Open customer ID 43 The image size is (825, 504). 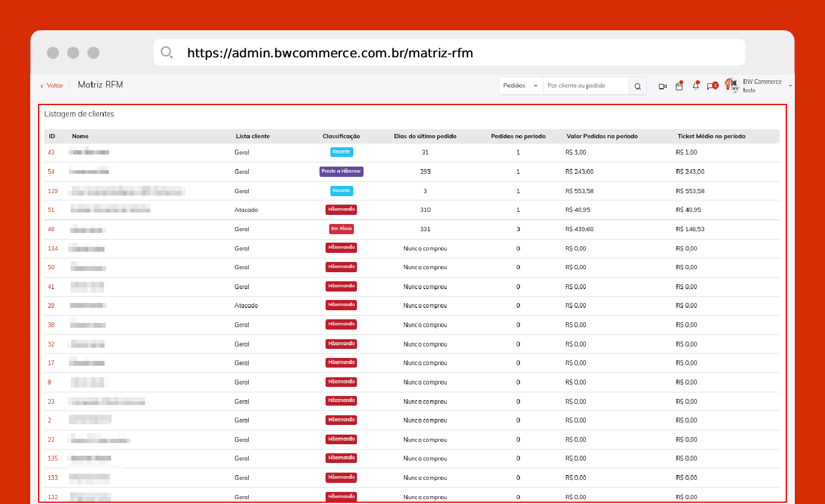tap(51, 152)
